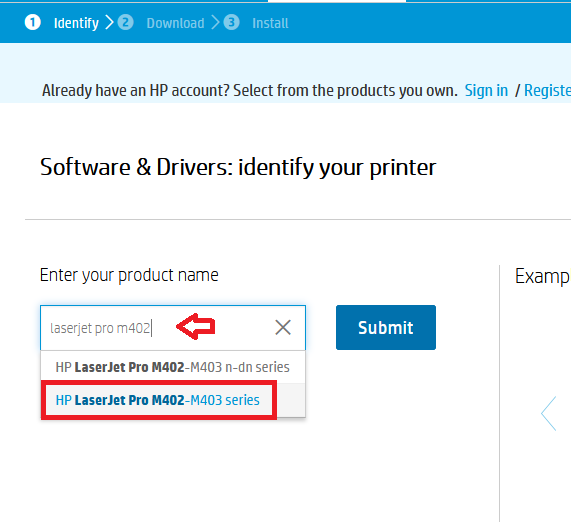Choose HP LaserJet Pro M402-M403 series suggestion
Screen dimensions: 571x522
pos(173,400)
